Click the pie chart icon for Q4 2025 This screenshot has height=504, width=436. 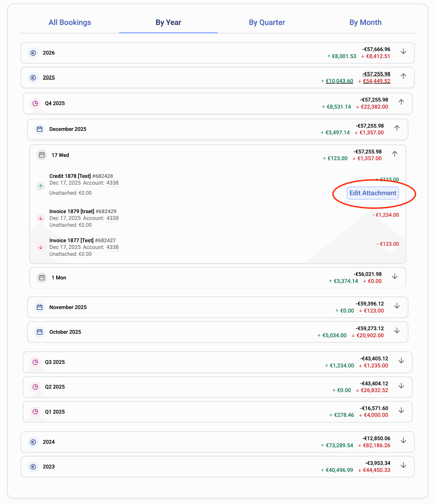pyautogui.click(x=35, y=103)
